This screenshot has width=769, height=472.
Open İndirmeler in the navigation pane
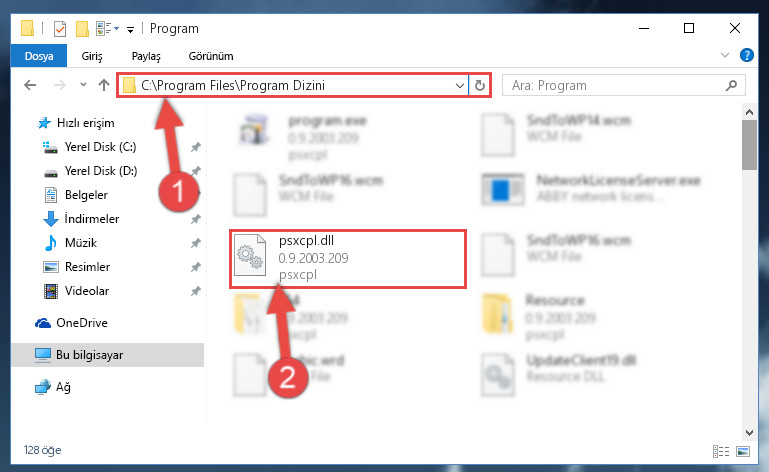coord(92,219)
